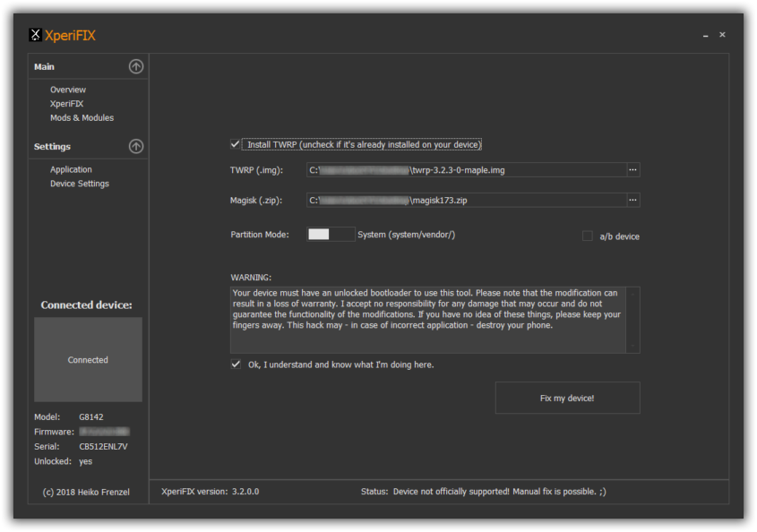Click the warning text scrollbar
This screenshot has width=757, height=532.
click(x=634, y=320)
